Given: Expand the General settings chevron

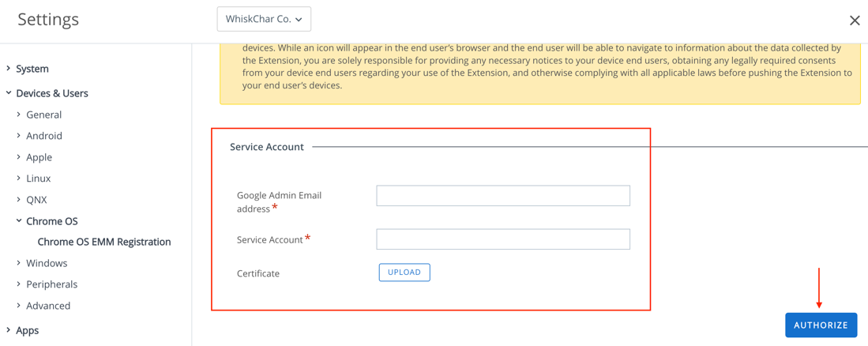Looking at the screenshot, I should (19, 115).
